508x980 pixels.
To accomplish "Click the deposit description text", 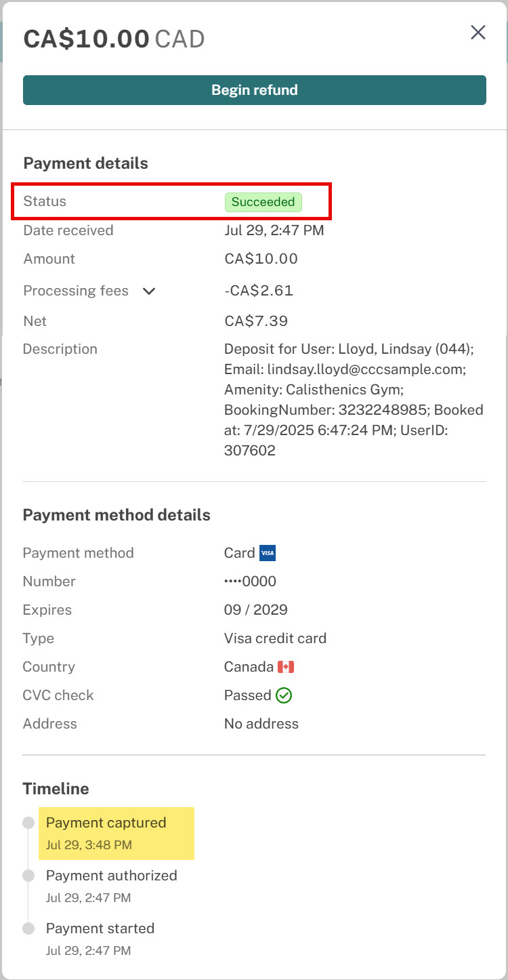I will pyautogui.click(x=354, y=400).
